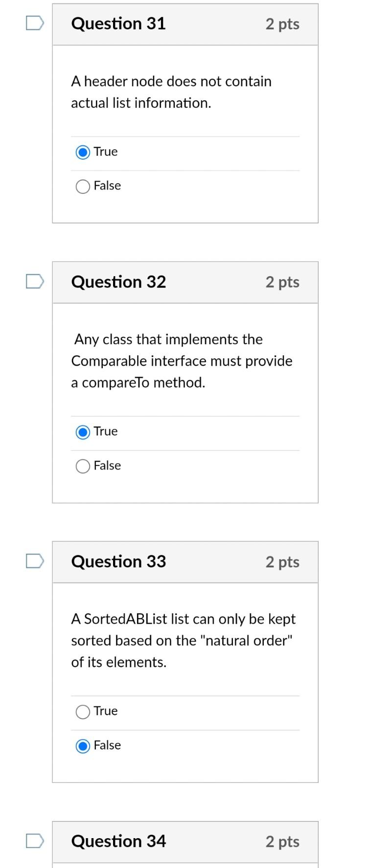Click the 2 pts label on Question 31
370x868 pixels.
point(283,23)
